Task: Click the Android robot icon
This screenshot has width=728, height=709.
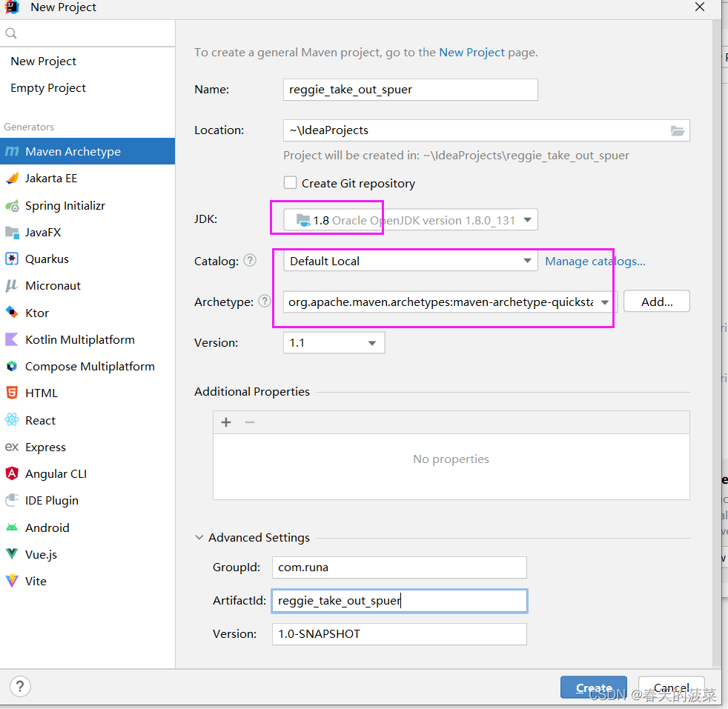Action: pos(12,527)
